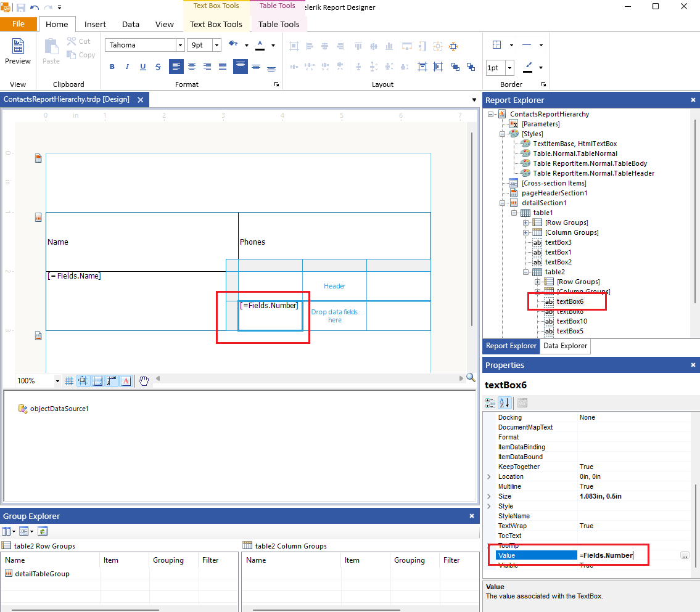Toggle Italic formatting
The image size is (700, 612).
click(126, 66)
